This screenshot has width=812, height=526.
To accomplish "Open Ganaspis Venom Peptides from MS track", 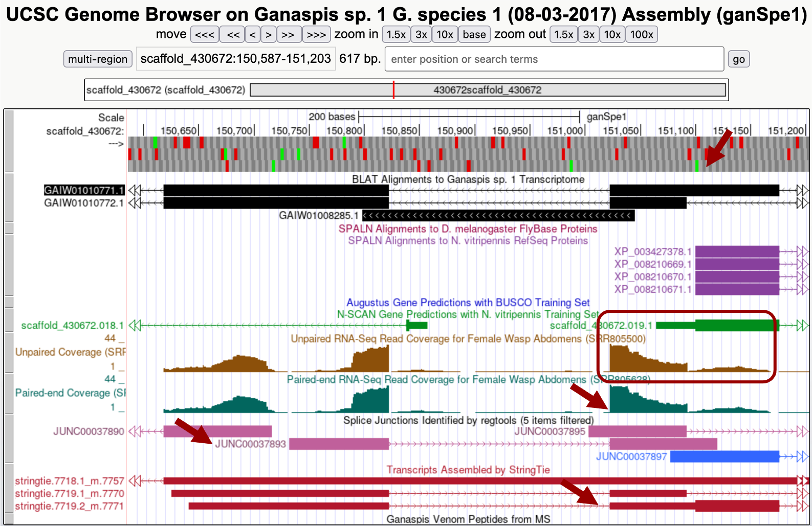I will click(468, 519).
